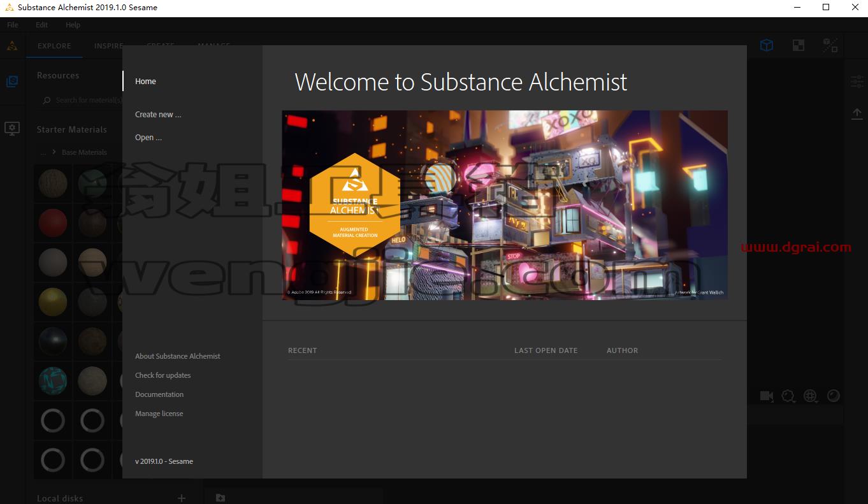Switch to the INSPIRE tab
This screenshot has height=504, width=868.
click(x=108, y=46)
